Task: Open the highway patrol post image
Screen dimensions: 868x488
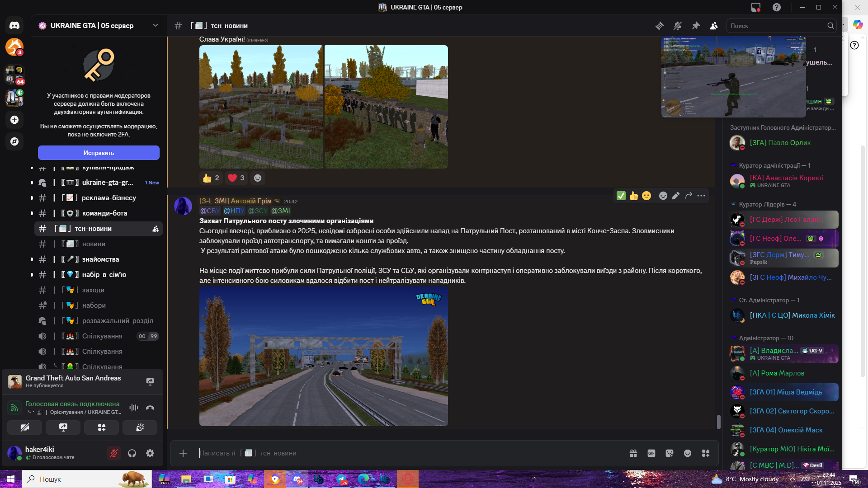Action: (324, 357)
